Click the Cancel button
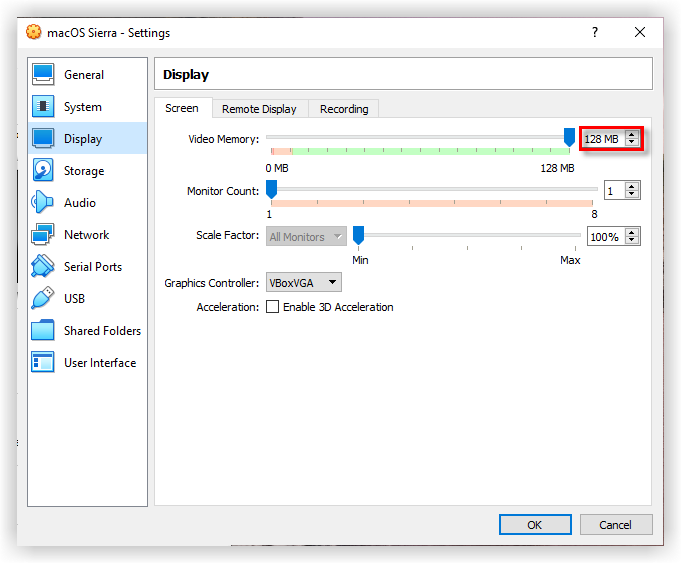This screenshot has width=682, height=564. [615, 525]
